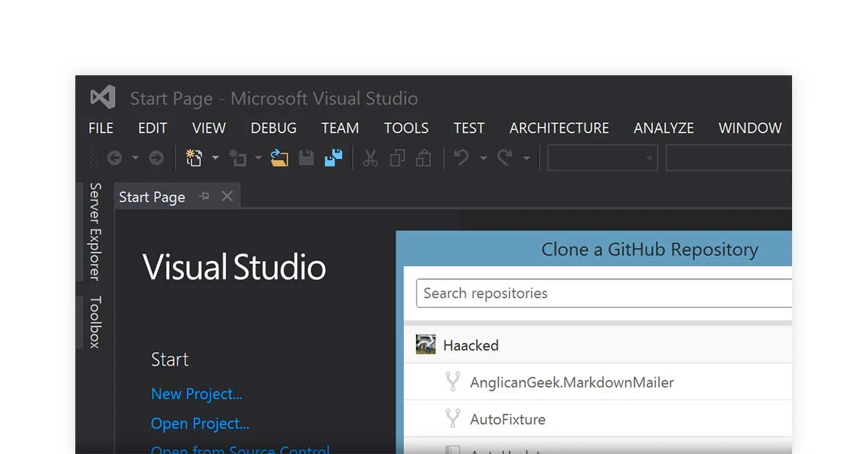The image size is (868, 454).
Task: Open the Undo history dropdown arrow
Action: [482, 158]
